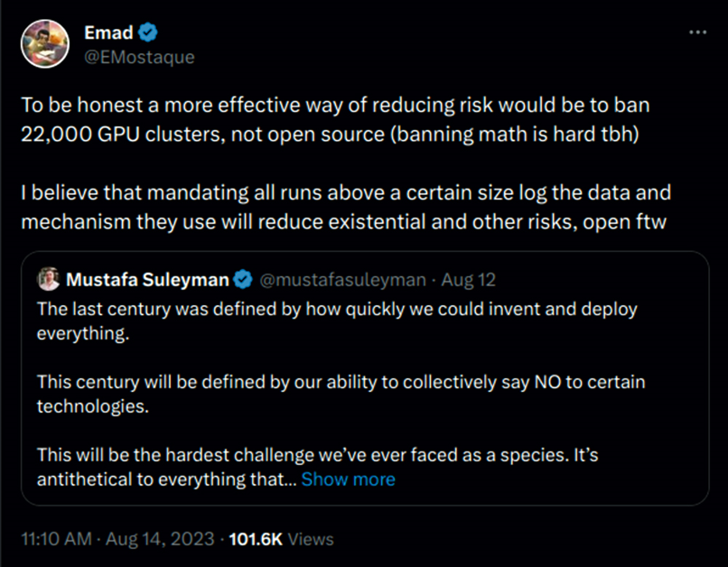Expand the quoted tweet with Show more
The height and width of the screenshot is (567, 728).
tap(348, 479)
